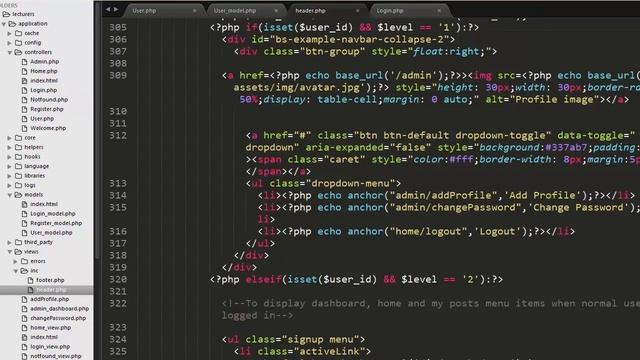Place cursor on 'Logout' anchor text
Image resolution: width=640 pixels, height=360 pixels.
(497, 231)
